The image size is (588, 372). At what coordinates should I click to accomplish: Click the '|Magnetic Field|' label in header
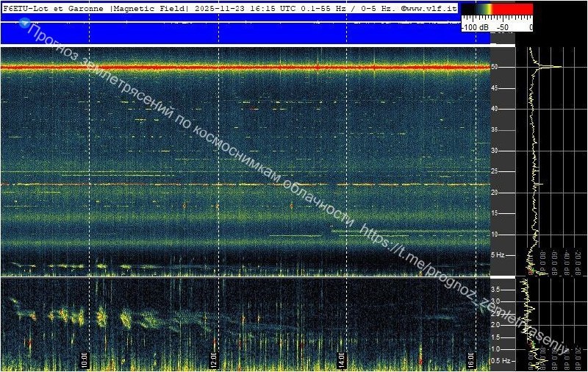click(150, 8)
